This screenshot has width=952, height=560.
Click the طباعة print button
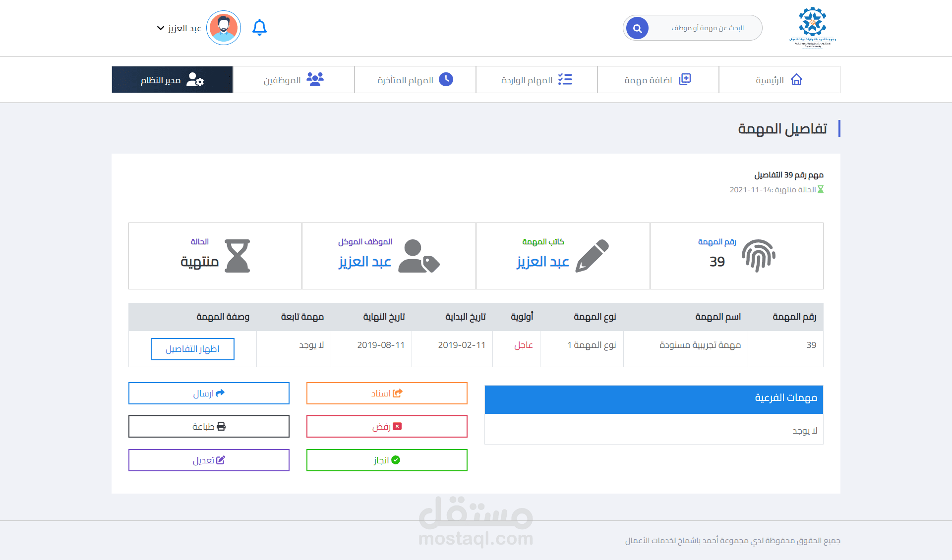[209, 426]
